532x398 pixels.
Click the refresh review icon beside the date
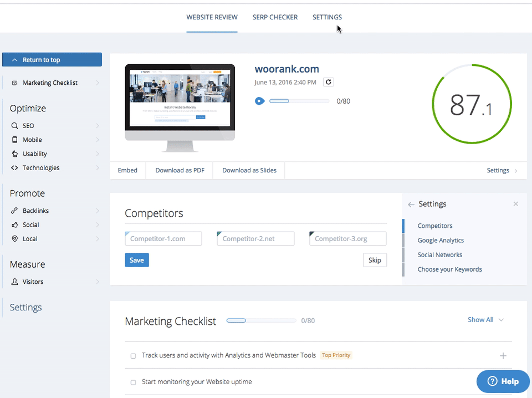[x=329, y=82]
